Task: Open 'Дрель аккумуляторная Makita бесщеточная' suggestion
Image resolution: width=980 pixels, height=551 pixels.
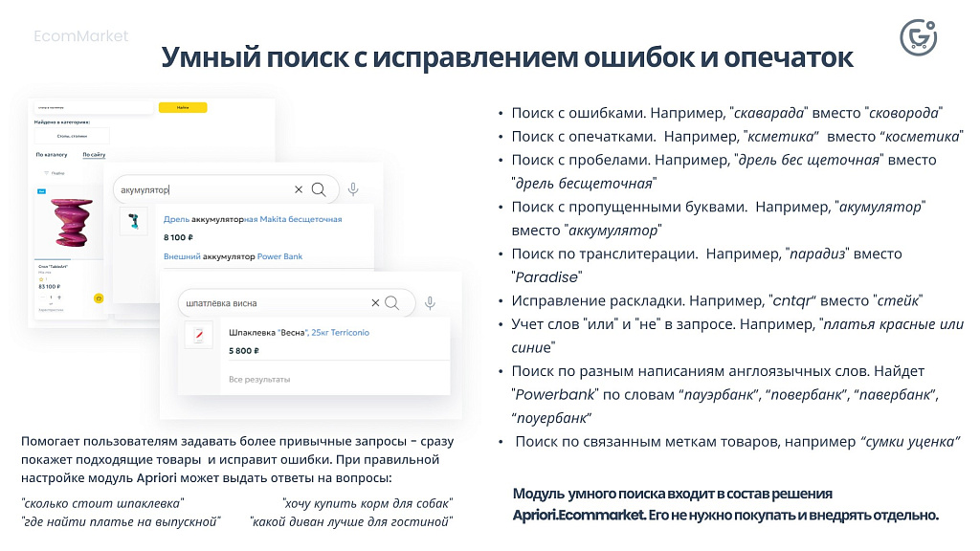Action: click(x=252, y=219)
